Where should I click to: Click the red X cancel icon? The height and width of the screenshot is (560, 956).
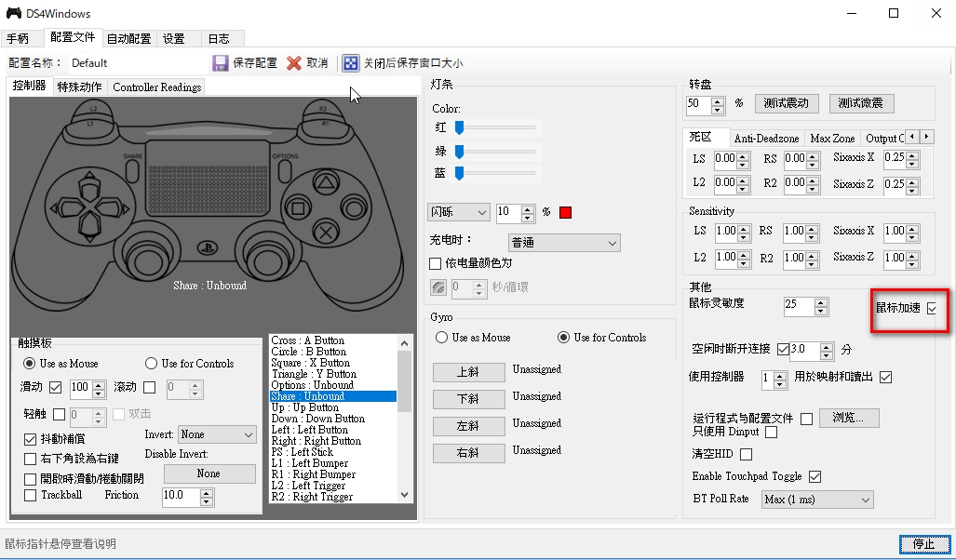click(294, 63)
